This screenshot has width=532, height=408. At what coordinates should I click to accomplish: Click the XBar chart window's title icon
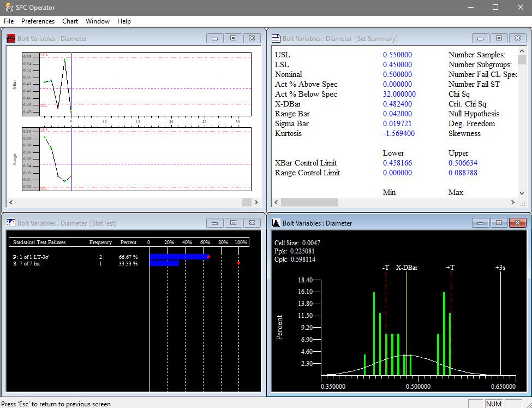(x=10, y=38)
